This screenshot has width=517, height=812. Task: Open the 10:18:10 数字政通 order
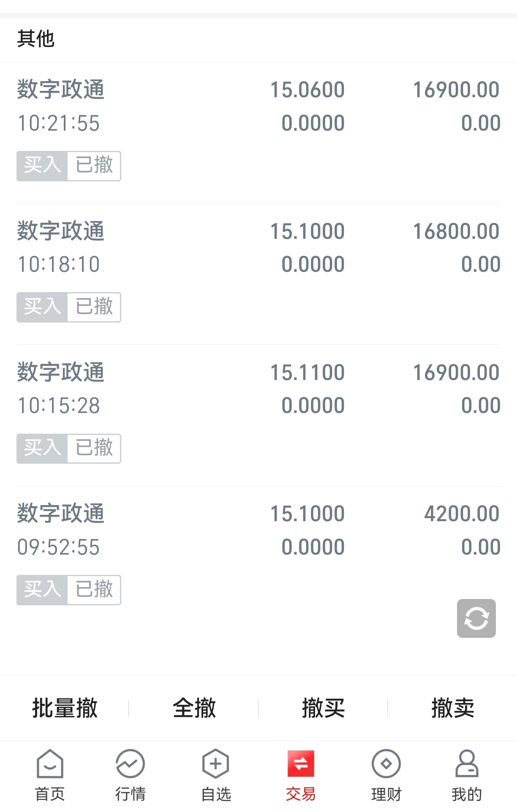click(258, 247)
